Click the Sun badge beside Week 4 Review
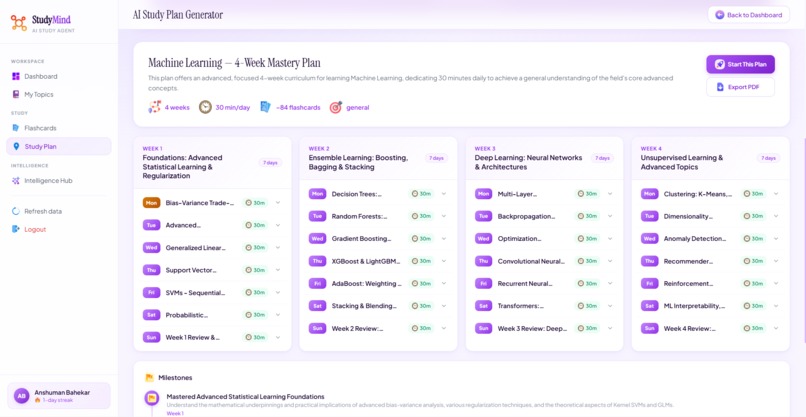 point(649,328)
